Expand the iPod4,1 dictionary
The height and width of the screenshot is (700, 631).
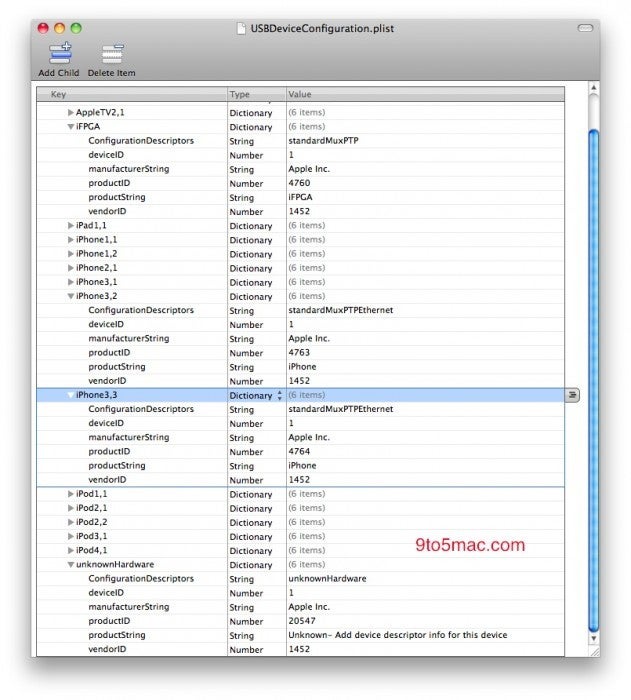click(x=71, y=550)
